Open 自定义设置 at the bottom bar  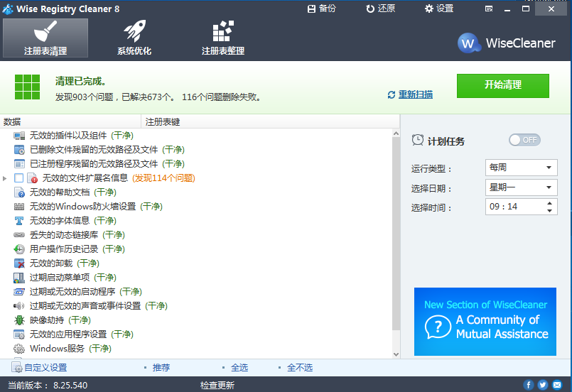click(45, 368)
